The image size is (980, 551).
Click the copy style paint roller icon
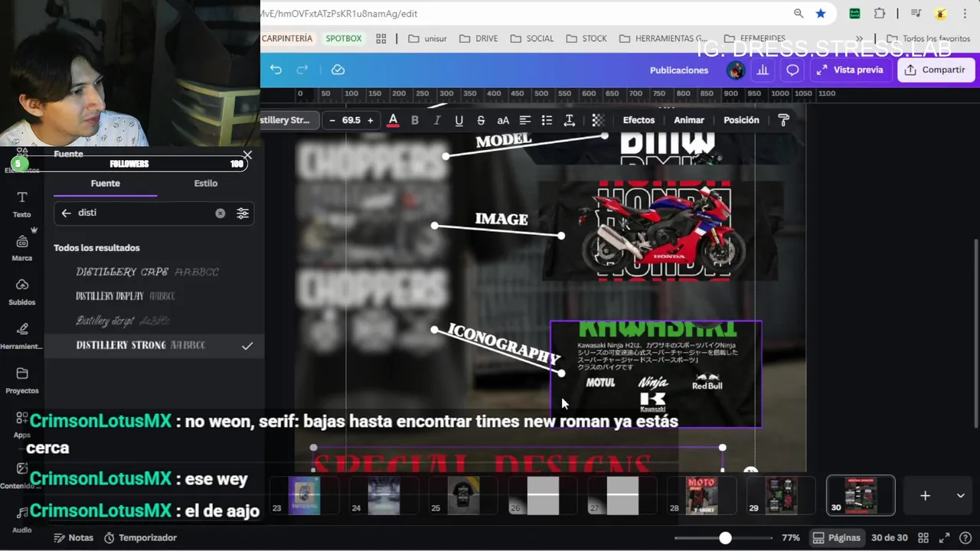pyautogui.click(x=783, y=120)
